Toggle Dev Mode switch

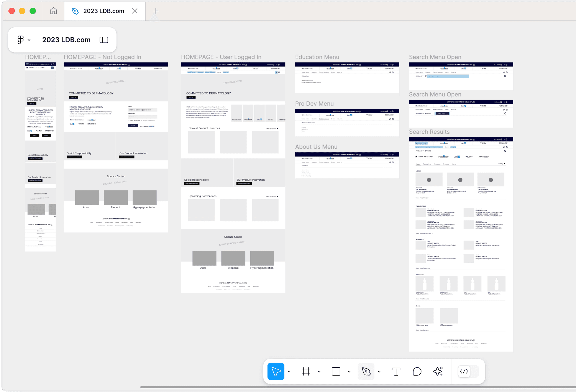click(468, 371)
